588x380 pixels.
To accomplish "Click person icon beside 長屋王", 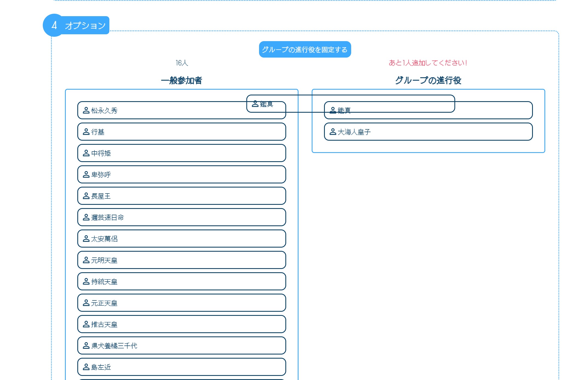I will [86, 196].
